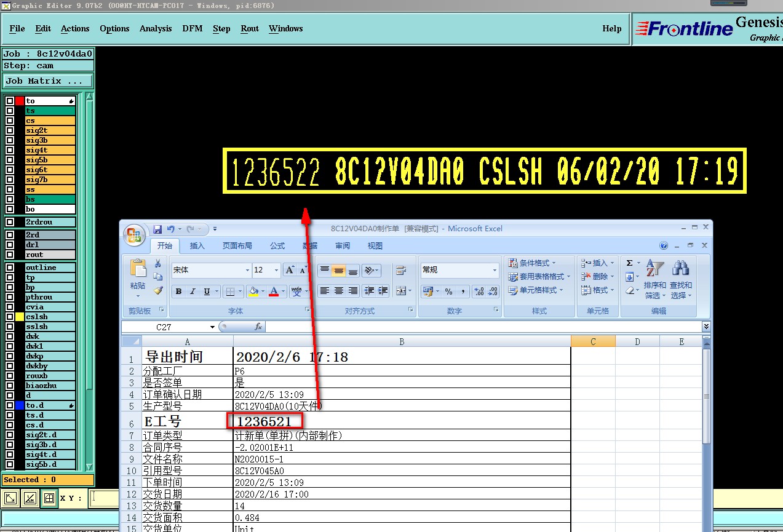Click the Excel Help question mark icon
The height and width of the screenshot is (532, 783).
(664, 245)
